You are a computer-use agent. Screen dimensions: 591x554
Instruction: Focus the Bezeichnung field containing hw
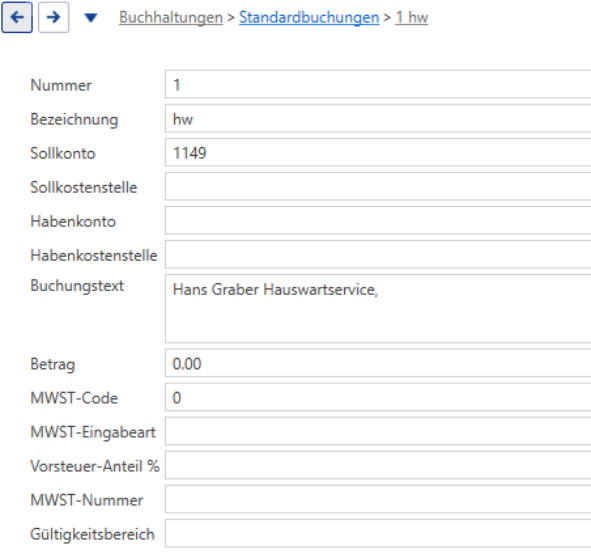(378, 118)
